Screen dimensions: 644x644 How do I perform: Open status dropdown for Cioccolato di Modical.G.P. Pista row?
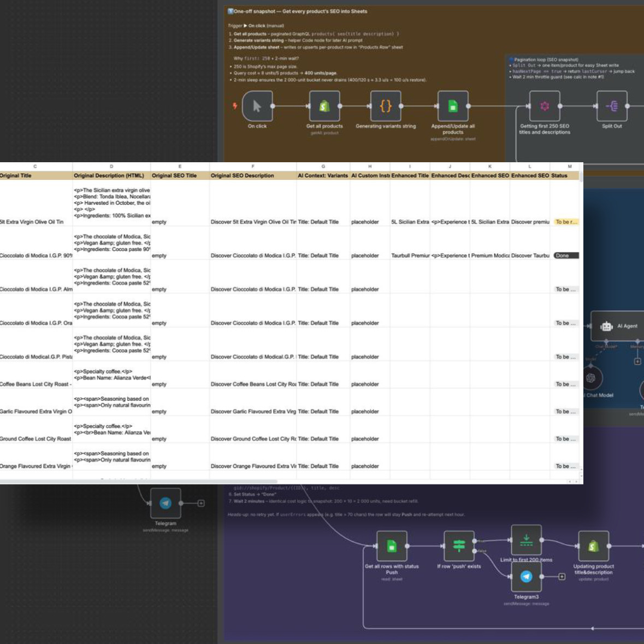click(566, 357)
